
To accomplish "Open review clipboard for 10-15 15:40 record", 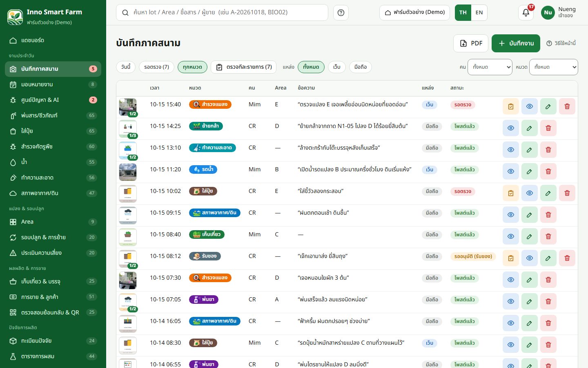I will pos(511,107).
